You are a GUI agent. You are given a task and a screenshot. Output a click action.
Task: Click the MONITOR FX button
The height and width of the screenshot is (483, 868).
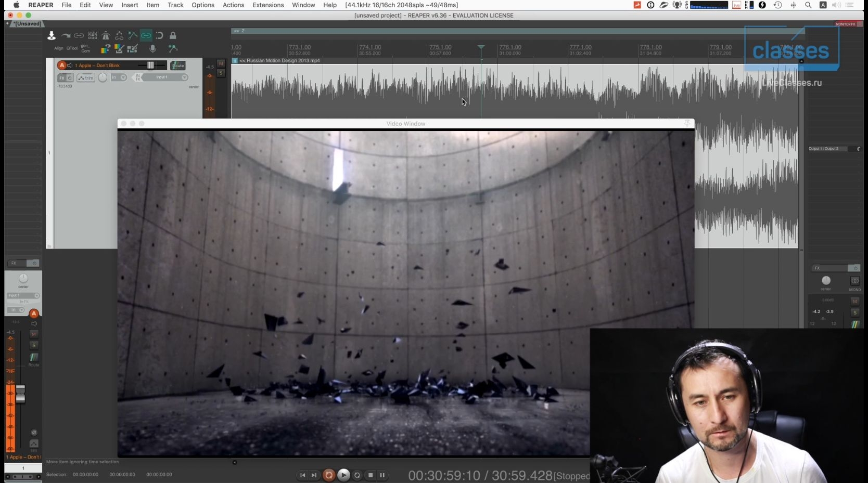[x=846, y=24]
